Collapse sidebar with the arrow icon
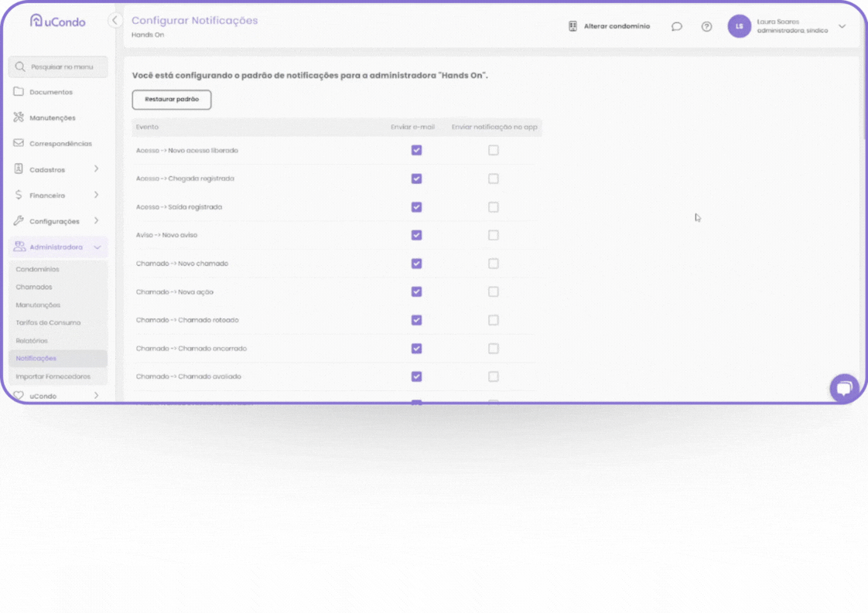 point(115,21)
